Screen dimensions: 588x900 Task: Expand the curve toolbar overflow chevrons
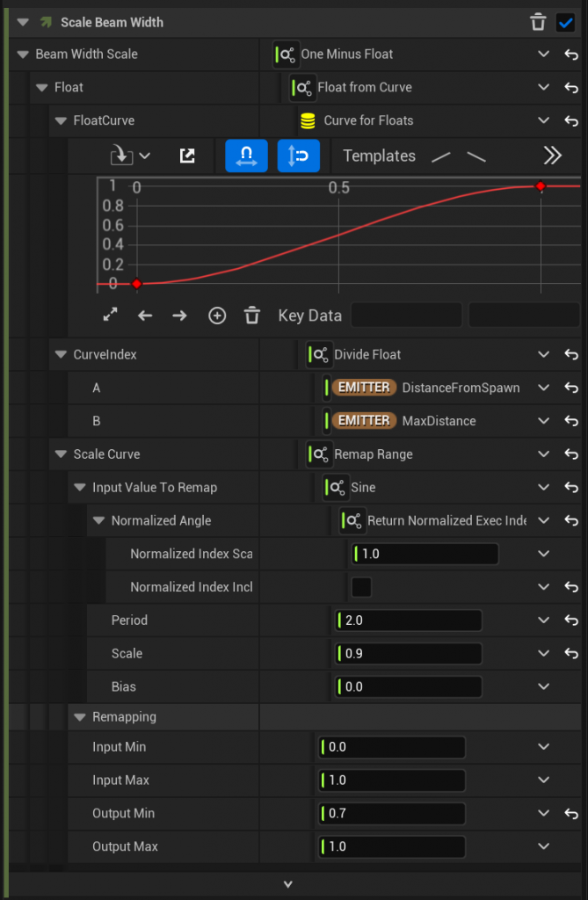[x=552, y=156]
